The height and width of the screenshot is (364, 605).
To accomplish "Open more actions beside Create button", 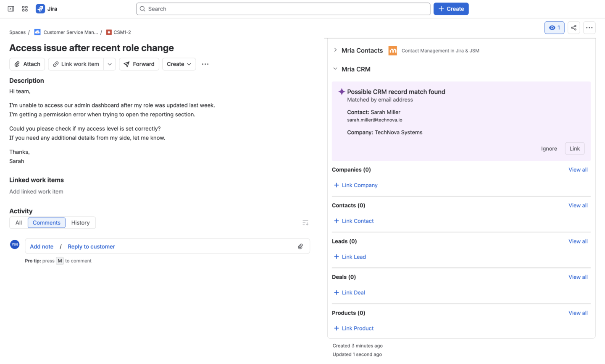I will click(x=205, y=64).
